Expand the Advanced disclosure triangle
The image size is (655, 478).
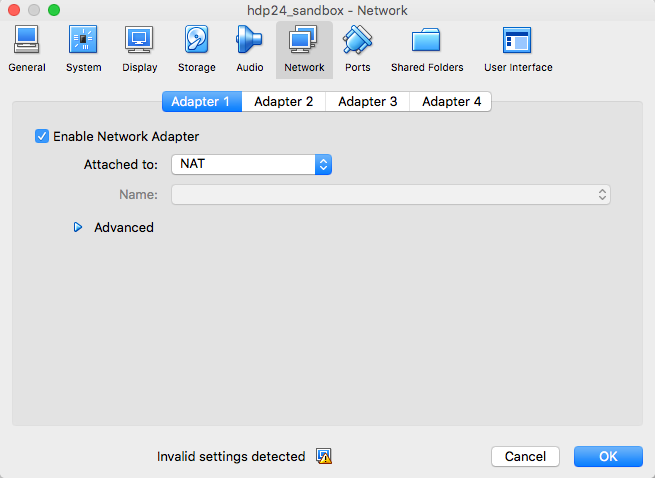pyautogui.click(x=78, y=227)
